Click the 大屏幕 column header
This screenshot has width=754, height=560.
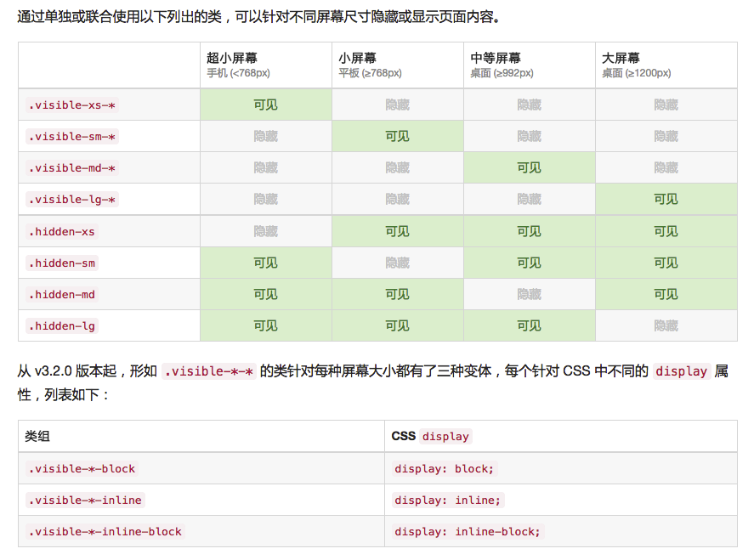tap(666, 65)
